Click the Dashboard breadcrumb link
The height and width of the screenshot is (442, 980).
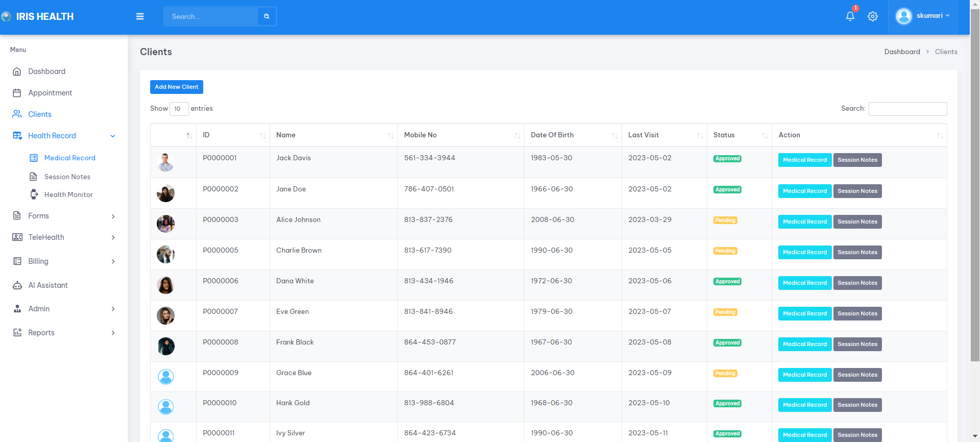coord(902,52)
